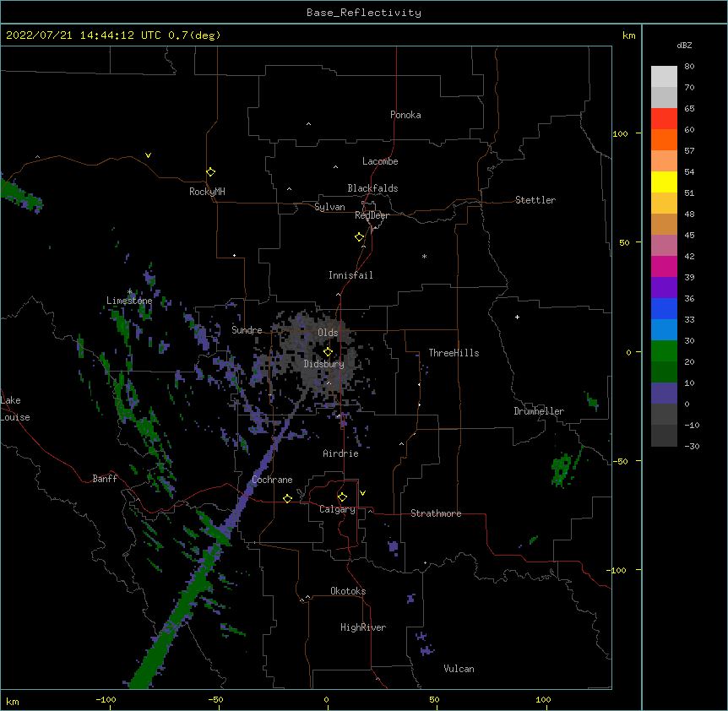Select the Stettler town label

(x=535, y=200)
